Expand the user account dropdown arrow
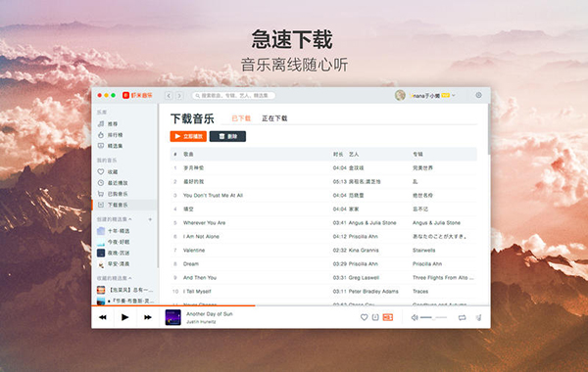The image size is (588, 372). pos(454,96)
